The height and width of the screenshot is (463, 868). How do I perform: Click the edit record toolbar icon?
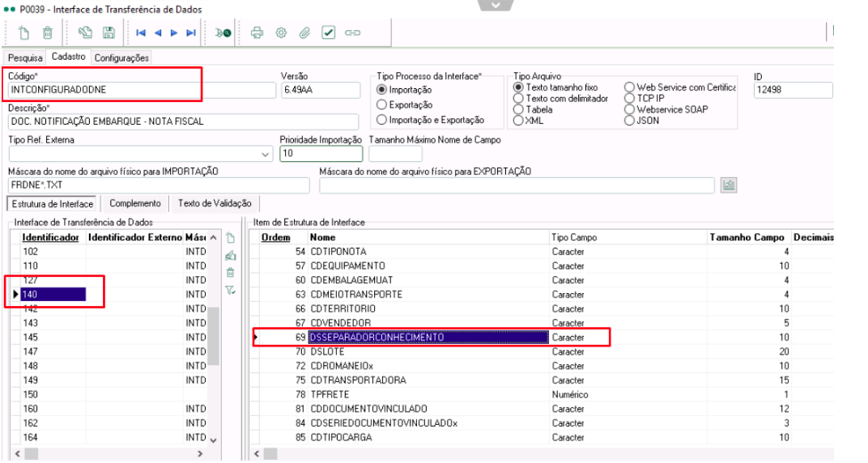point(85,33)
